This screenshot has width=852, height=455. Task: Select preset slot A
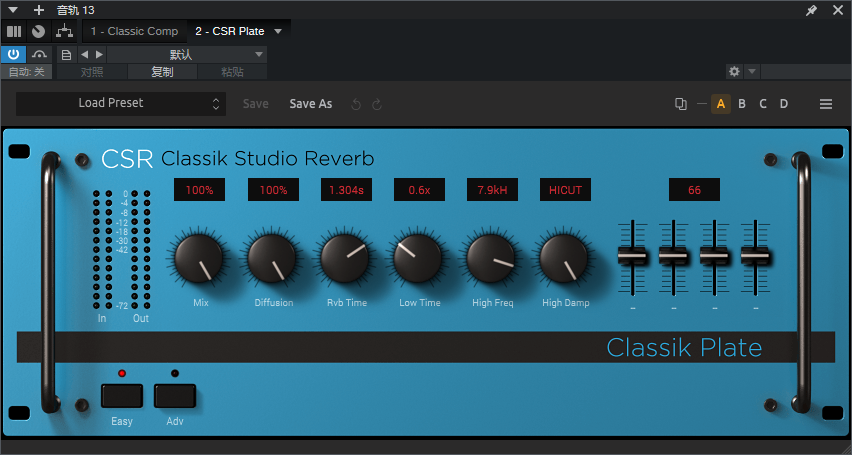[721, 104]
